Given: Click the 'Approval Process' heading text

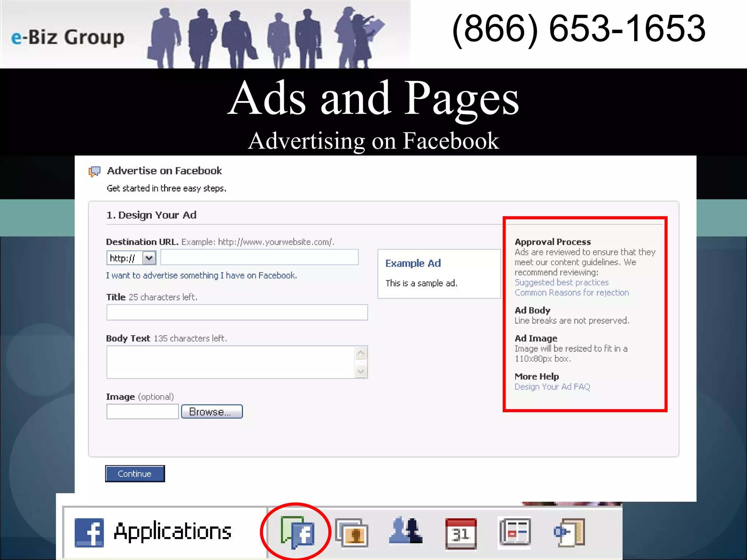Looking at the screenshot, I should click(x=553, y=242).
